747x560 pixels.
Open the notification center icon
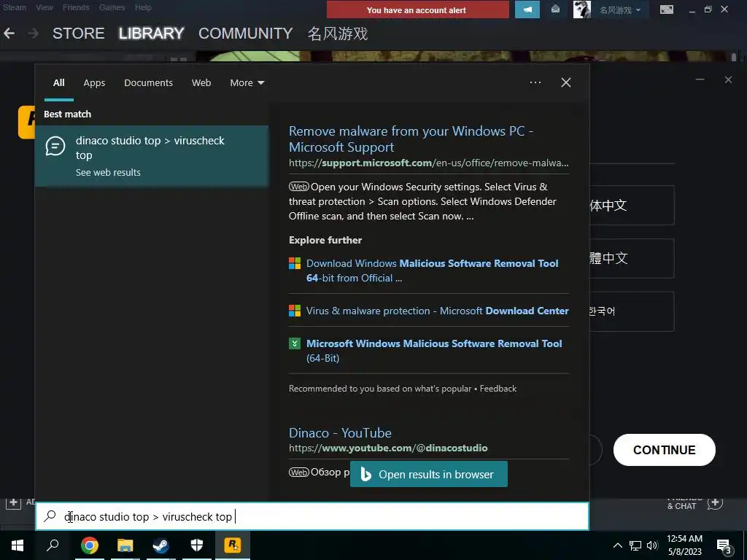pyautogui.click(x=724, y=546)
